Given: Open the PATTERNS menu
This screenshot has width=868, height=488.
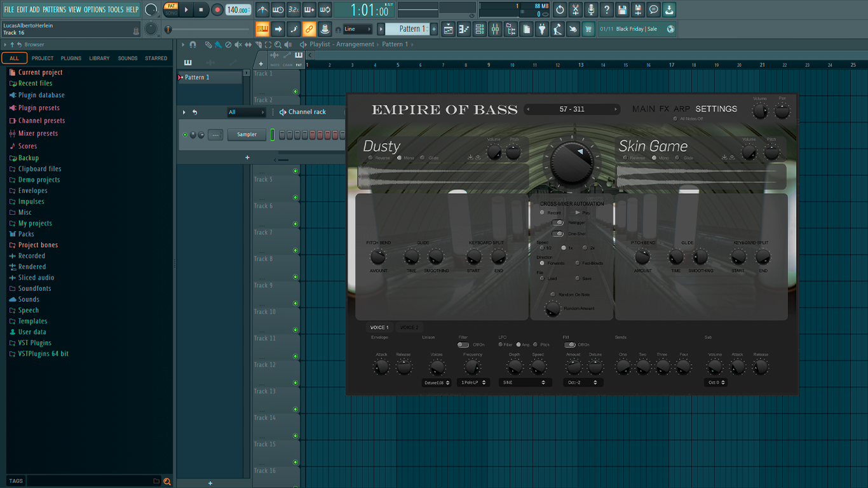Looking at the screenshot, I should [x=54, y=10].
